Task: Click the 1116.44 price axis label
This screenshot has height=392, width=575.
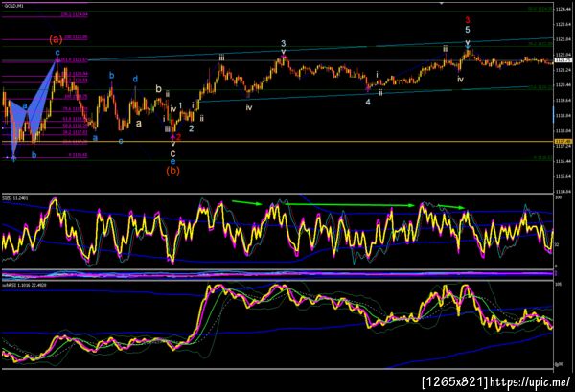Action: coord(563,161)
